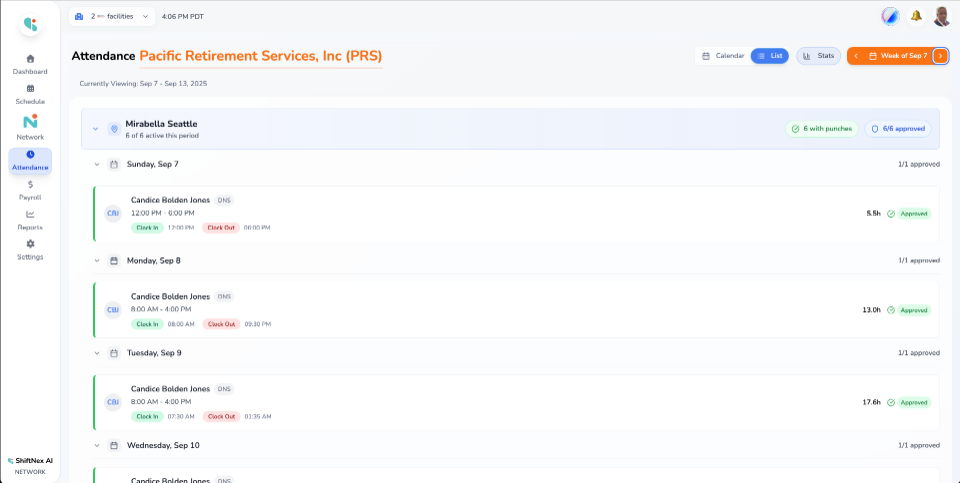The height and width of the screenshot is (483, 960).
Task: Click the 13.0h hours value
Action: (x=871, y=310)
